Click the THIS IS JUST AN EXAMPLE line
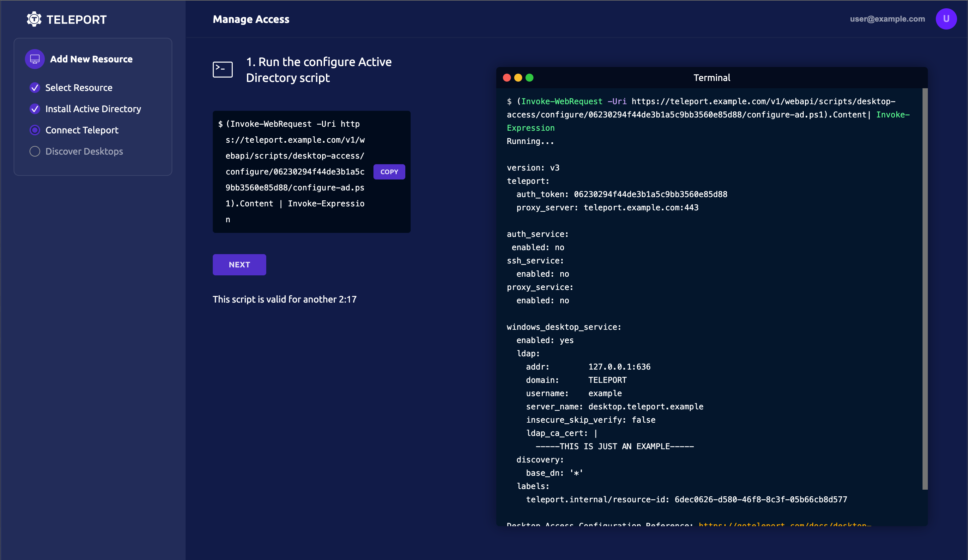The height and width of the screenshot is (560, 968). [x=614, y=447]
